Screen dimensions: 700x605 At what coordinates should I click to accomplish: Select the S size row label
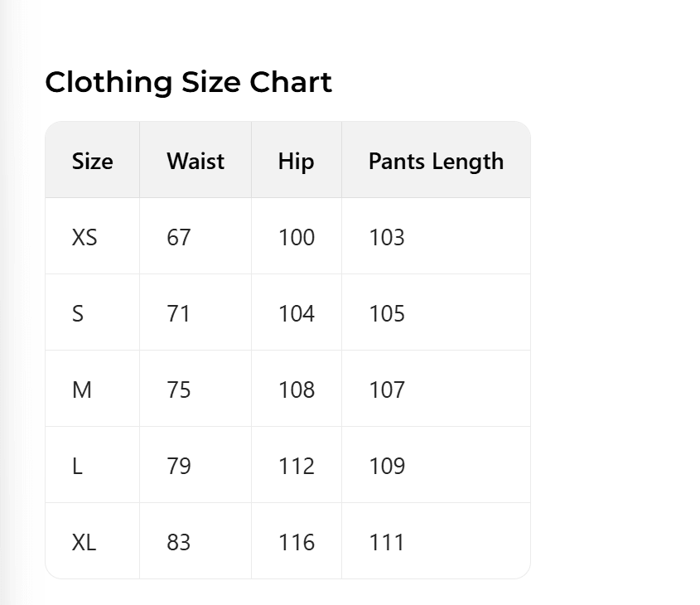pos(78,314)
